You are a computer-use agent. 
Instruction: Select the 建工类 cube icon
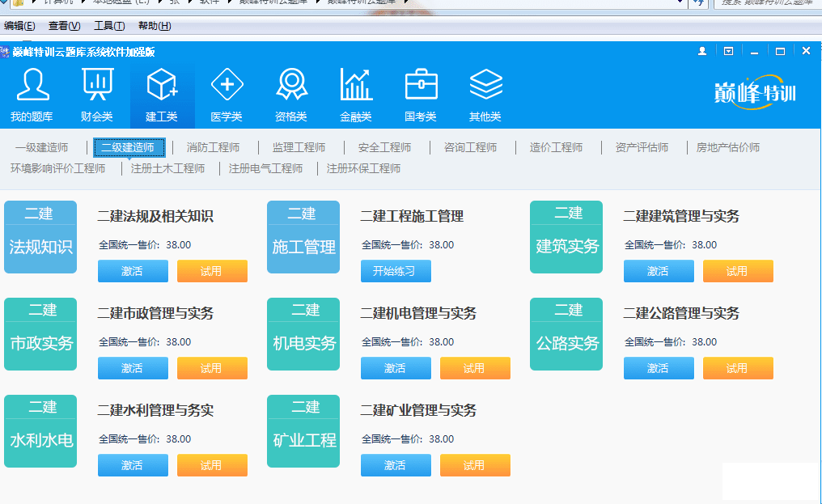[x=162, y=85]
